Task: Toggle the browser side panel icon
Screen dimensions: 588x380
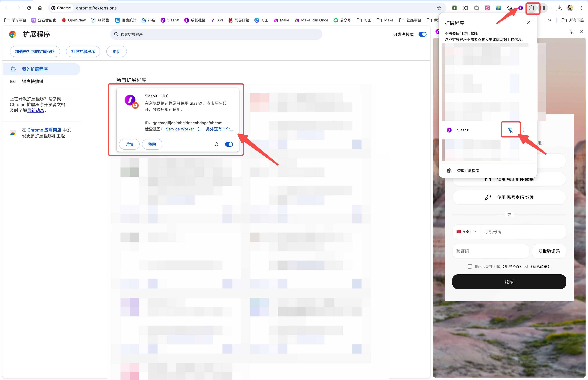Action: pos(543,8)
